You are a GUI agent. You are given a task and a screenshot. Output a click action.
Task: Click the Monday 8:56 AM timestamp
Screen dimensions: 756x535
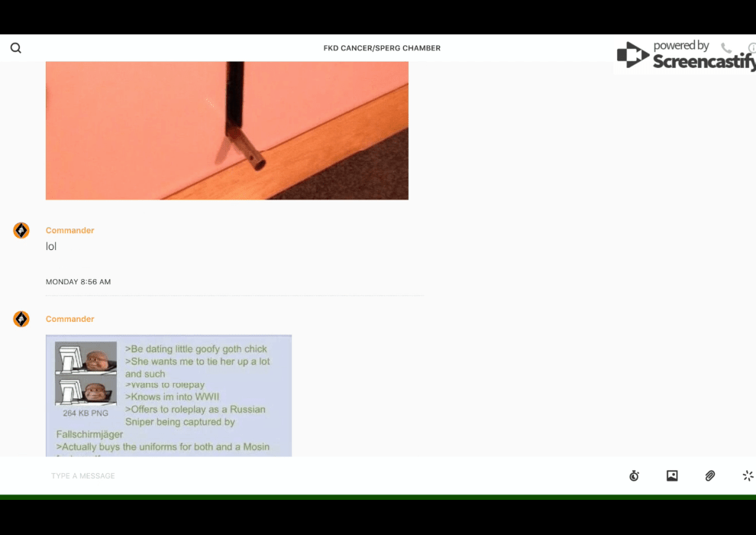pyautogui.click(x=78, y=282)
